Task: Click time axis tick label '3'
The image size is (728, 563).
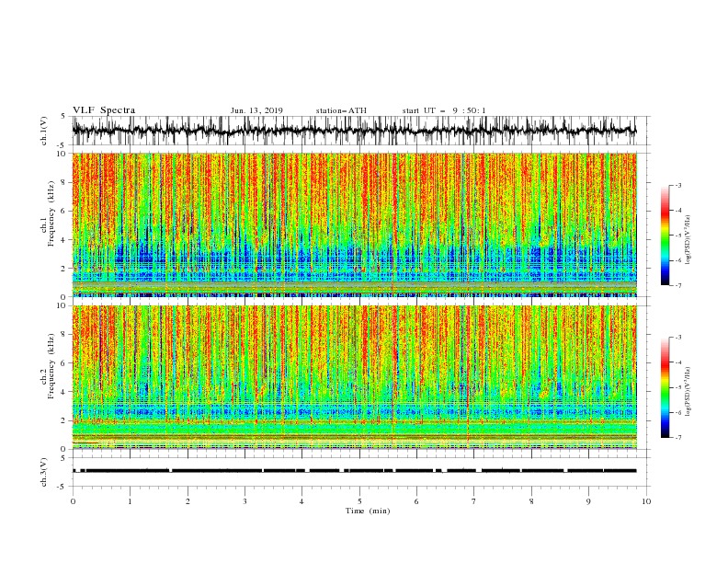Action: click(x=245, y=501)
